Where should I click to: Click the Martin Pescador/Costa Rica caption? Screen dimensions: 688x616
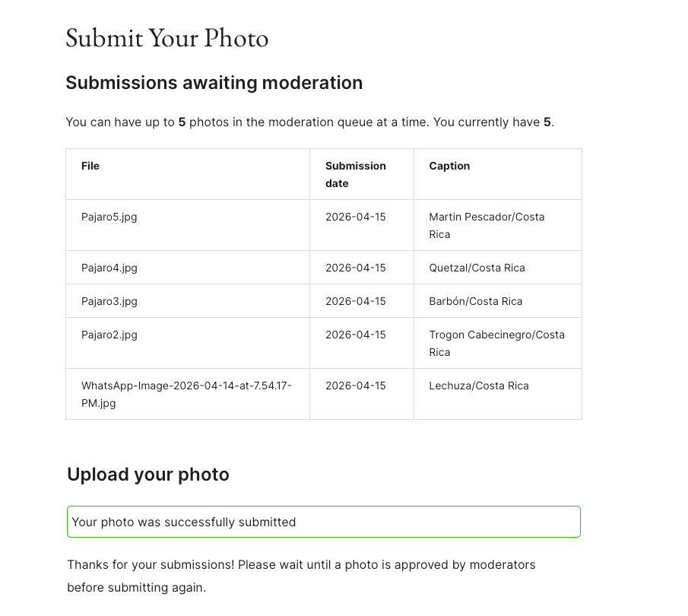point(487,225)
